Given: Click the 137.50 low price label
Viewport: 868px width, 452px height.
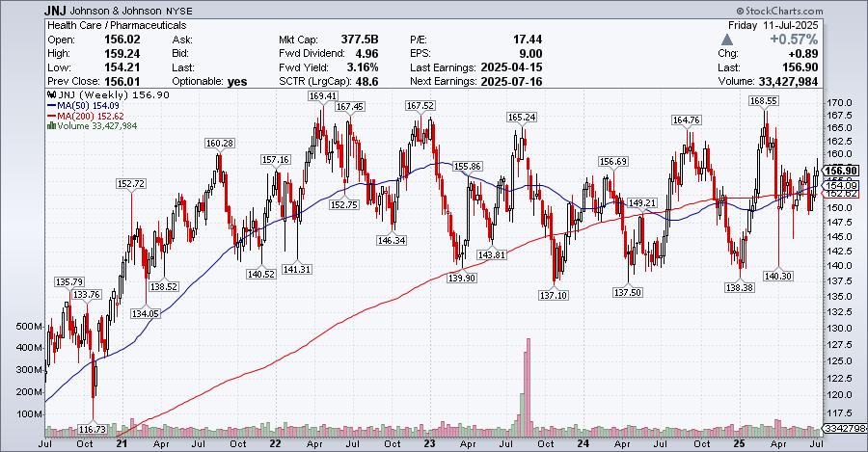Looking at the screenshot, I should [628, 292].
